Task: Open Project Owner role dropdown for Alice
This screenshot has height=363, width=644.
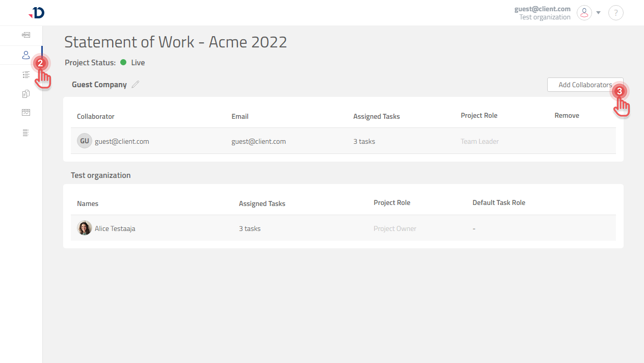Action: pyautogui.click(x=395, y=228)
